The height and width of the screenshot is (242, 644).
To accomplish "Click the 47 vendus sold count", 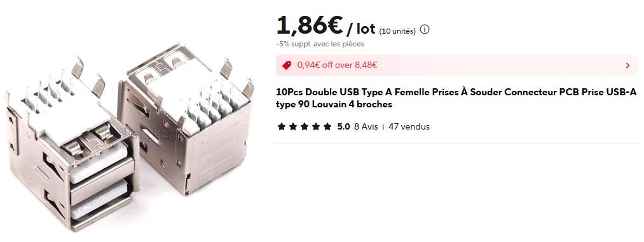I will [409, 127].
